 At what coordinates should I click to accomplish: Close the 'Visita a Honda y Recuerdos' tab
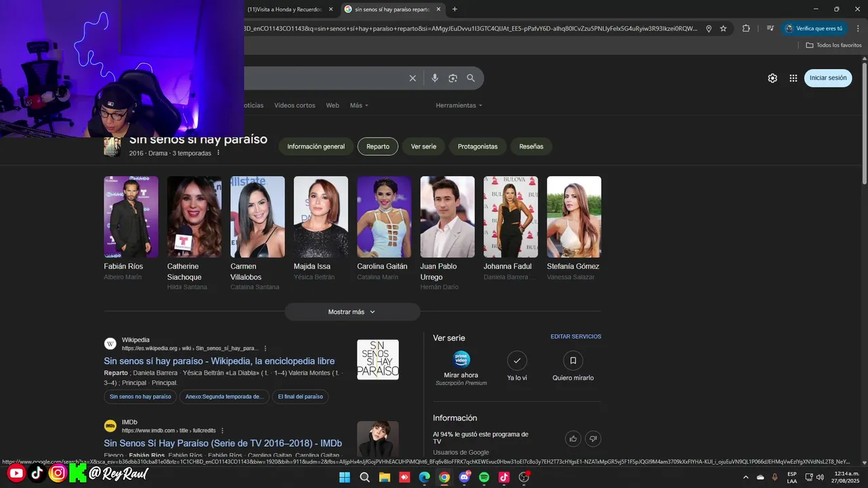331,9
